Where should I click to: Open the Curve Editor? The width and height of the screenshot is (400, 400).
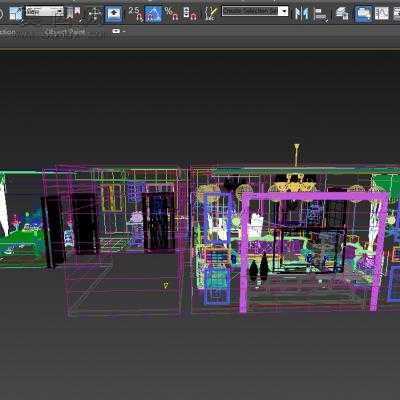[381, 14]
